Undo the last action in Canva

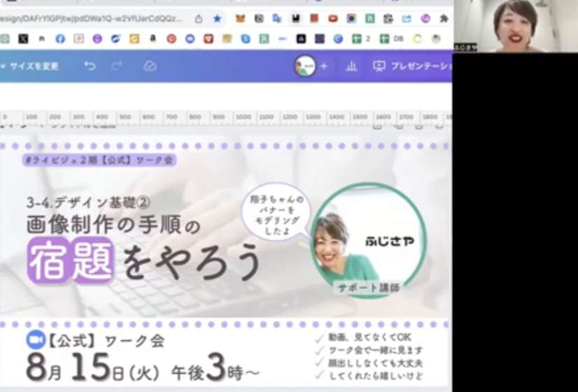(x=90, y=66)
